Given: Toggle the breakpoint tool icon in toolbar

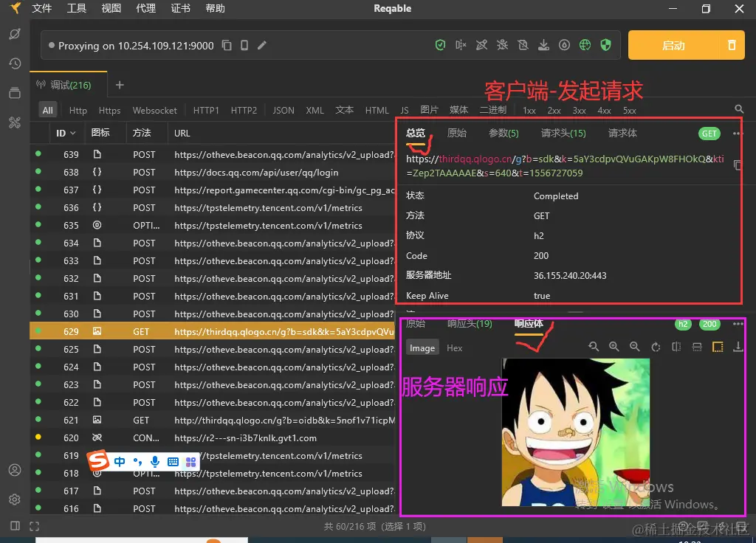Looking at the screenshot, I should click(461, 45).
